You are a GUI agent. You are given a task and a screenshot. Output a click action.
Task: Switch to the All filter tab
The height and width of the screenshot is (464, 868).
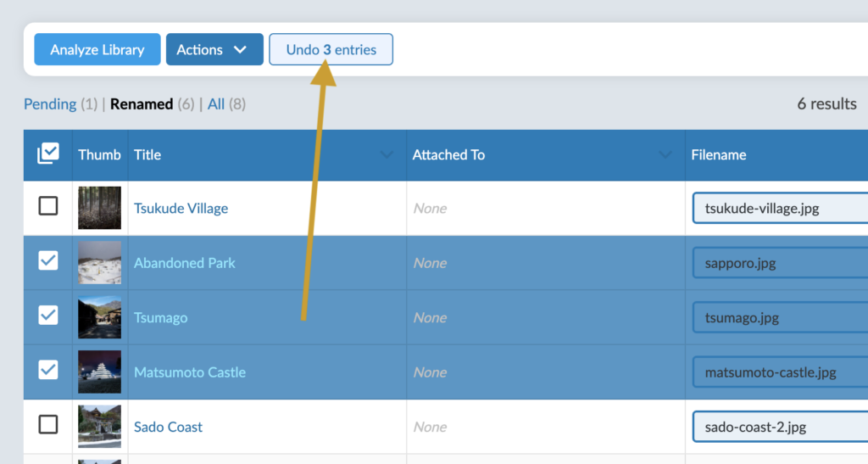(x=216, y=104)
